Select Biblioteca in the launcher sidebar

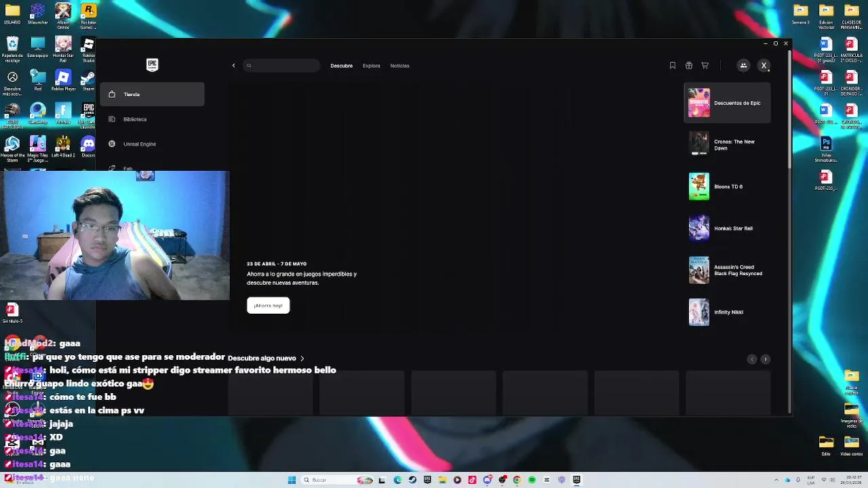(152, 119)
